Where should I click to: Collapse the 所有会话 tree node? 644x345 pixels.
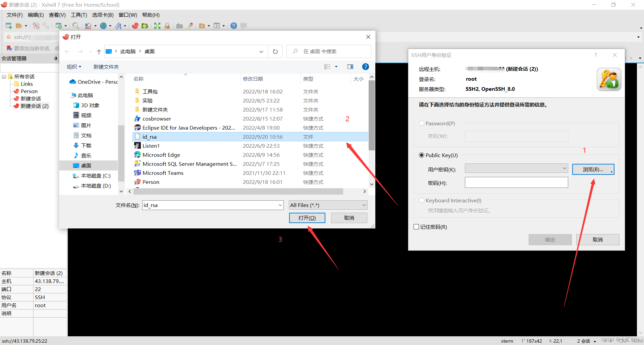click(4, 77)
